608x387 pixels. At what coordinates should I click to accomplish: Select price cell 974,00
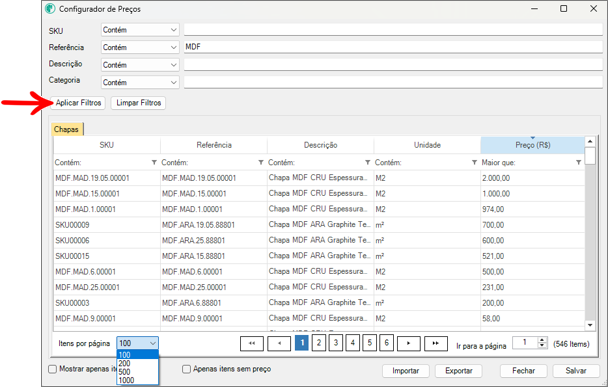(532, 209)
